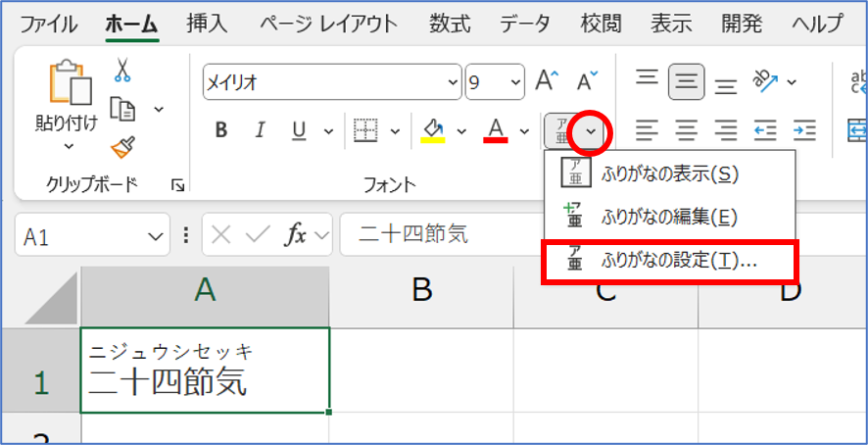868x445 pixels.
Task: Select row 1 header
Action: point(40,371)
